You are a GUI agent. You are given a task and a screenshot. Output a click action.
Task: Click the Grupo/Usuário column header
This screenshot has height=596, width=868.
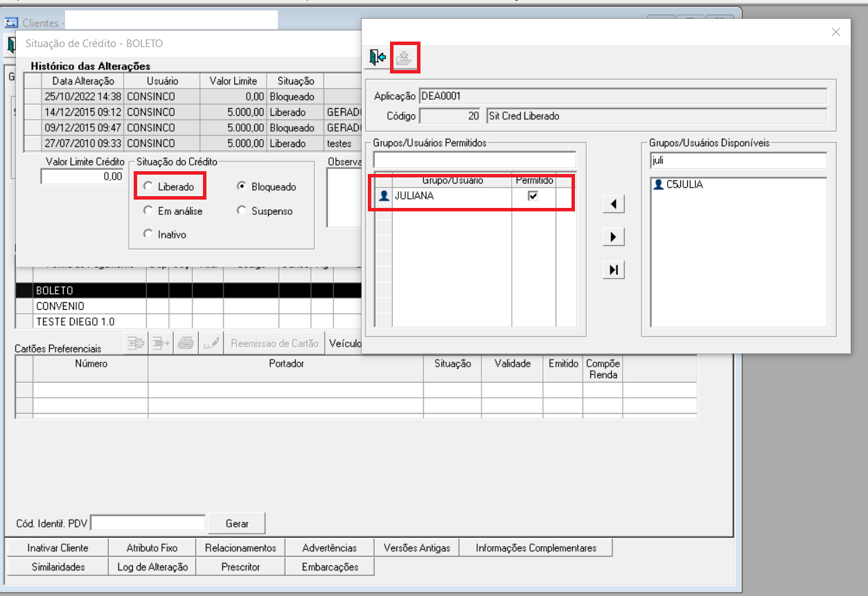452,180
